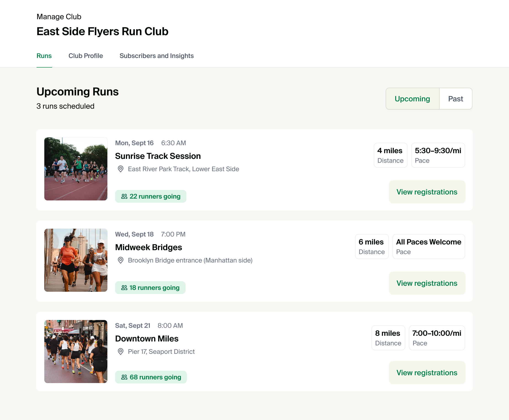Open the '22 runners going' badge
This screenshot has height=420, width=509.
pyautogui.click(x=151, y=196)
